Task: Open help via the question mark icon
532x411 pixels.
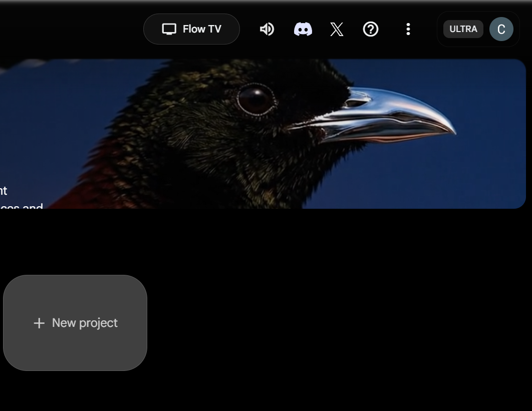Action: [x=371, y=30]
